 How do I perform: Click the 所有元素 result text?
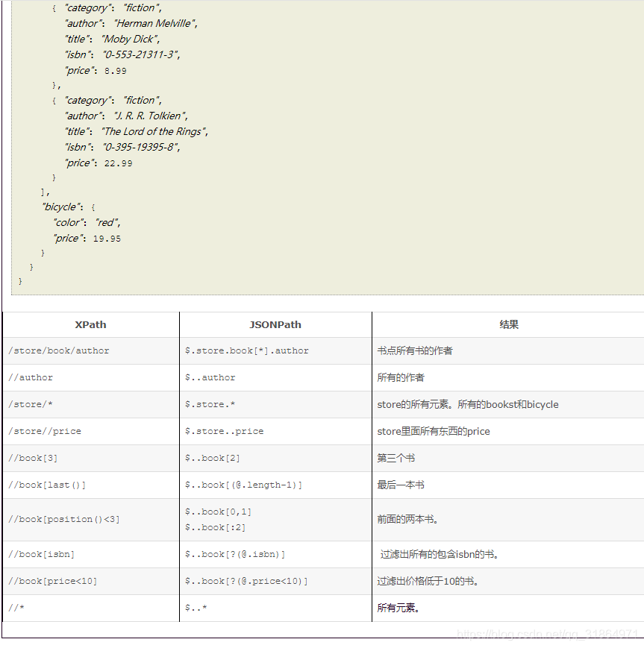point(398,608)
